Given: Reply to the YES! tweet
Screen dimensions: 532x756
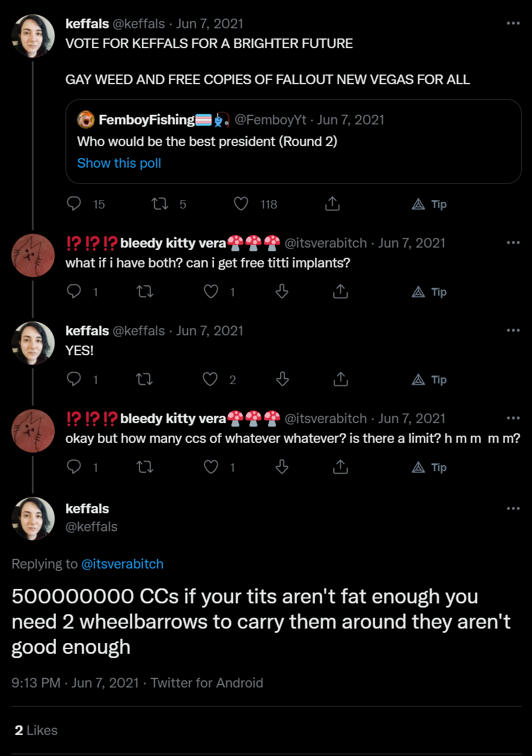Looking at the screenshot, I should [74, 380].
